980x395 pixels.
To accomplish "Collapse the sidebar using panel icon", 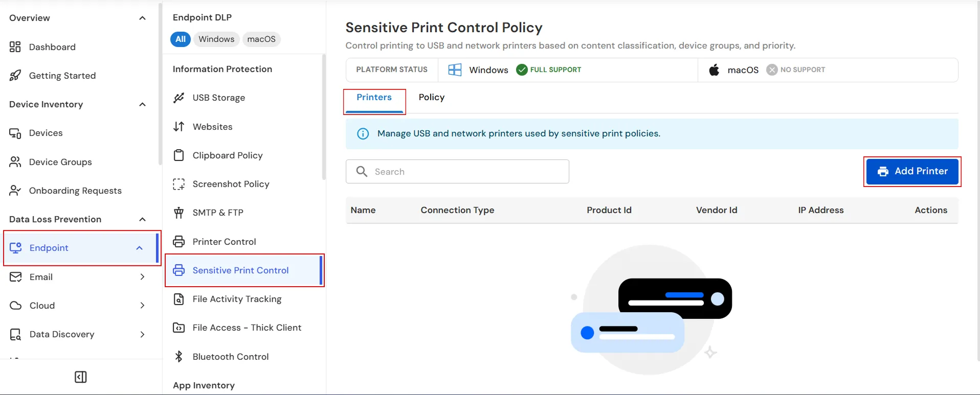I will [81, 377].
